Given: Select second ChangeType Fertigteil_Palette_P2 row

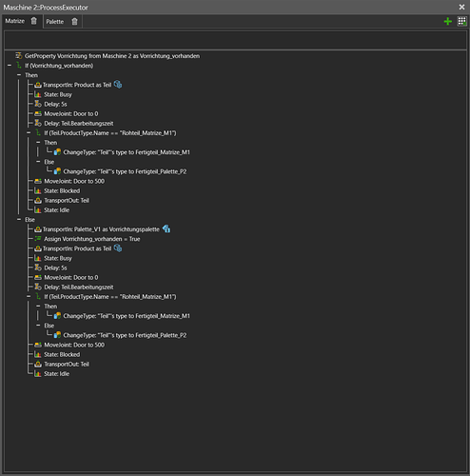Looking at the screenshot, I should point(125,335).
